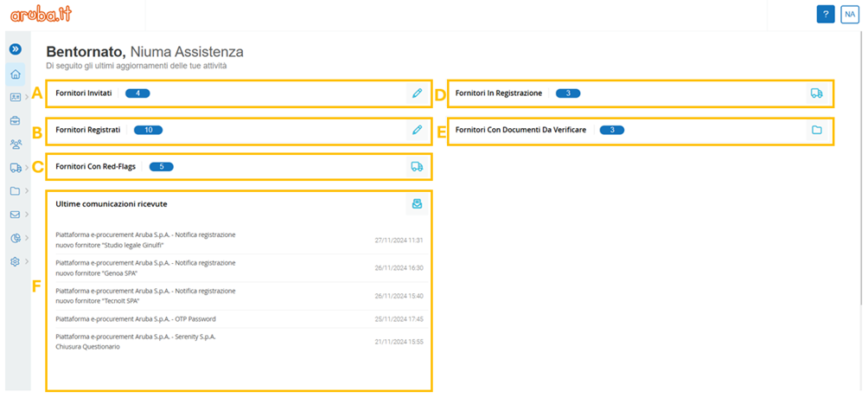The image size is (868, 398).
Task: Click truck icon on Fornitori Con Red-Flags card
Action: (x=417, y=166)
